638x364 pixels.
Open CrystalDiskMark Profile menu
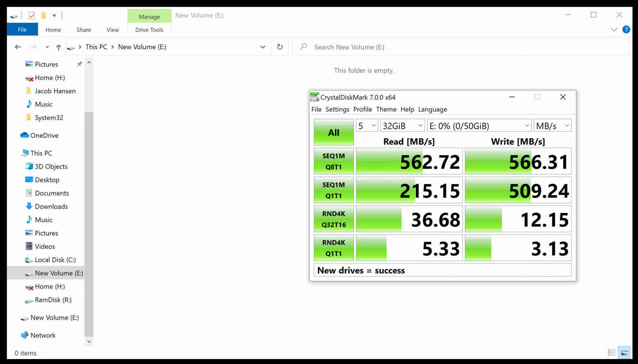point(363,109)
